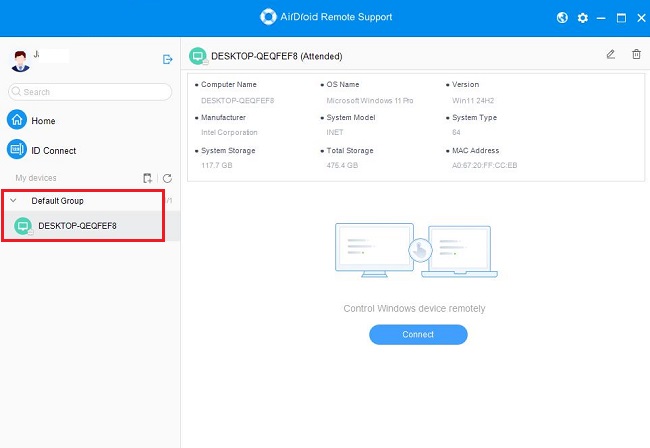Click the edit pencil icon for the device
This screenshot has width=650, height=448.
(611, 54)
